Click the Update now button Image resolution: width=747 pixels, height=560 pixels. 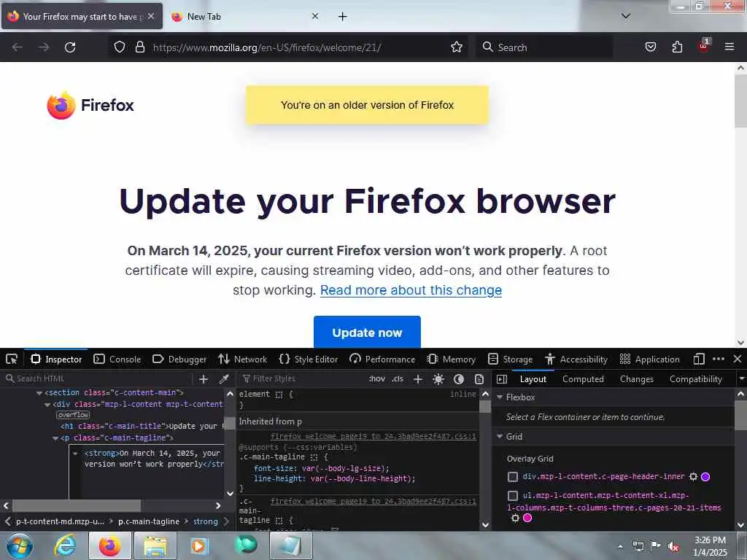click(367, 332)
